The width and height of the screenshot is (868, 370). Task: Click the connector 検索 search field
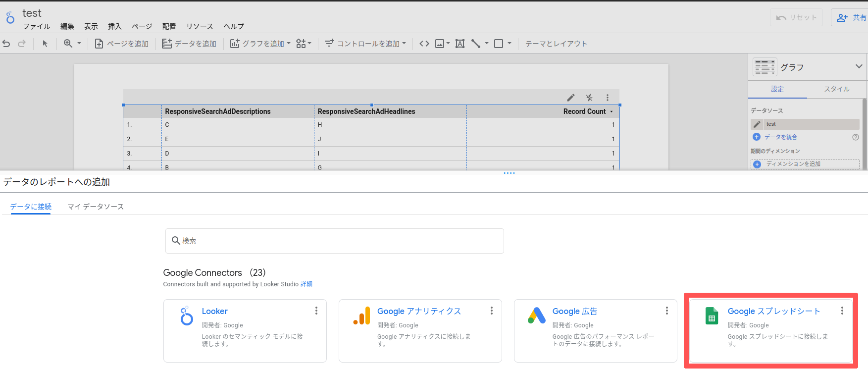pos(335,241)
